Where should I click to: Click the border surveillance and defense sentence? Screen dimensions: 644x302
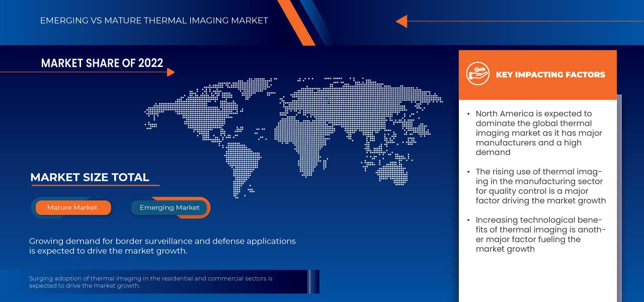pyautogui.click(x=162, y=246)
